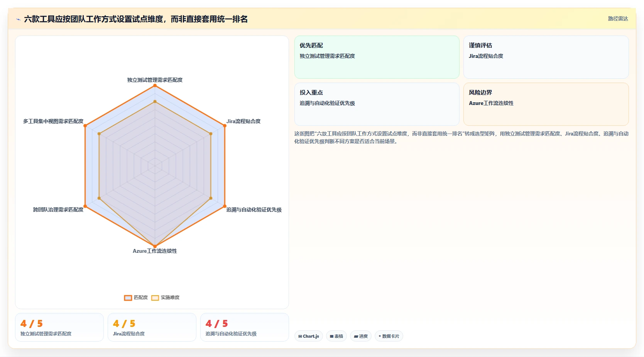This screenshot has width=644, height=357.
Task: Click radar axis label Jira流程贴合度
Action: [x=243, y=121]
